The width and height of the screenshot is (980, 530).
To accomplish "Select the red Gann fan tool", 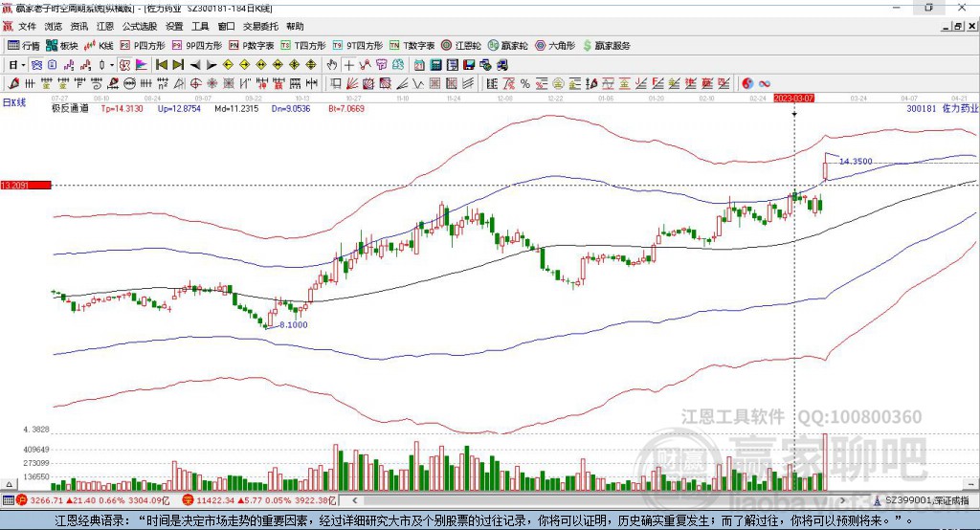I will pyautogui.click(x=352, y=84).
